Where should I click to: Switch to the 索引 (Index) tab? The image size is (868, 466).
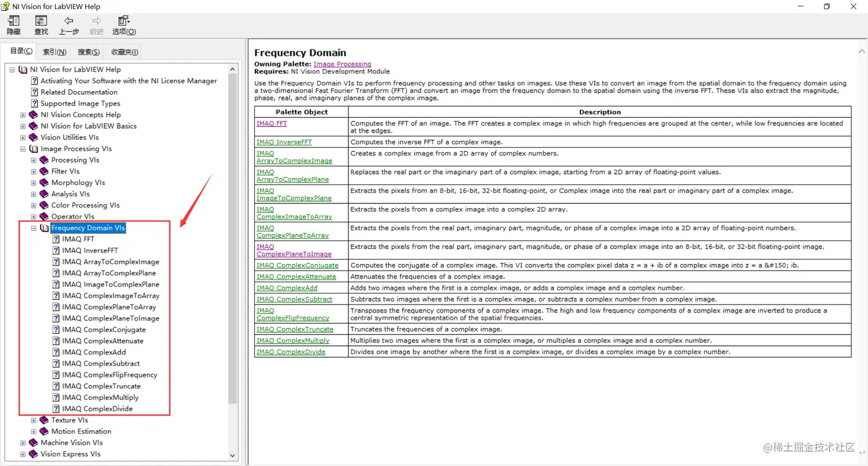[x=55, y=52]
